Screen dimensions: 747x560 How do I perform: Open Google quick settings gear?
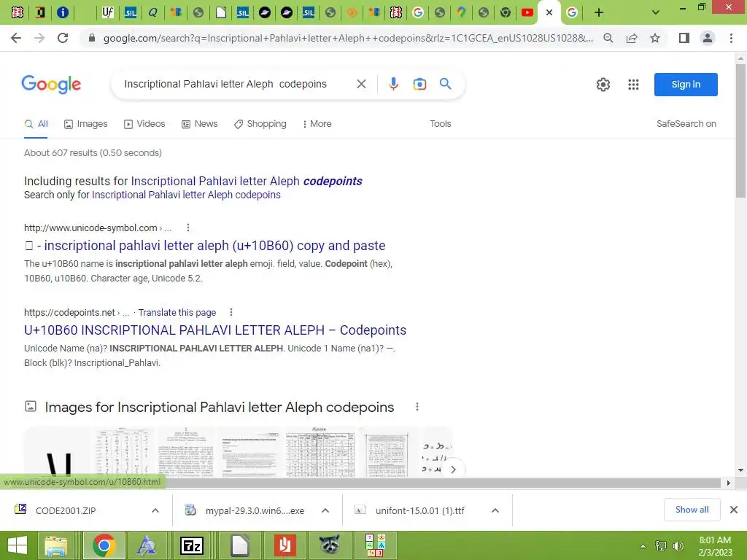click(603, 85)
